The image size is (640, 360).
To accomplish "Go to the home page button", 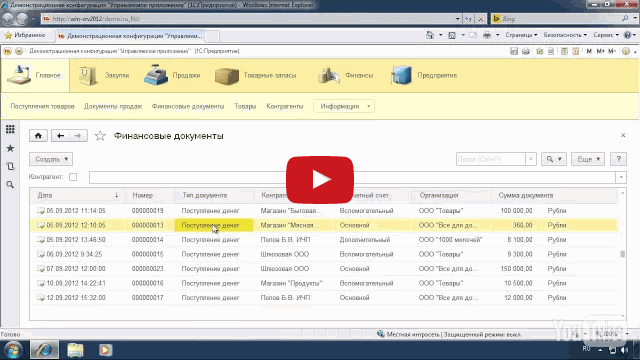I will pyautogui.click(x=38, y=136).
